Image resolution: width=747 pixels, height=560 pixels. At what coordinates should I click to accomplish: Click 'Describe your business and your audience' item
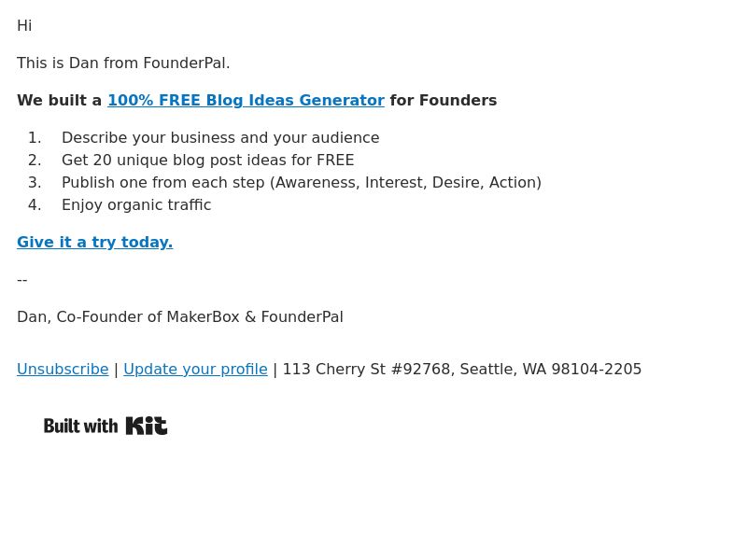coord(220,137)
